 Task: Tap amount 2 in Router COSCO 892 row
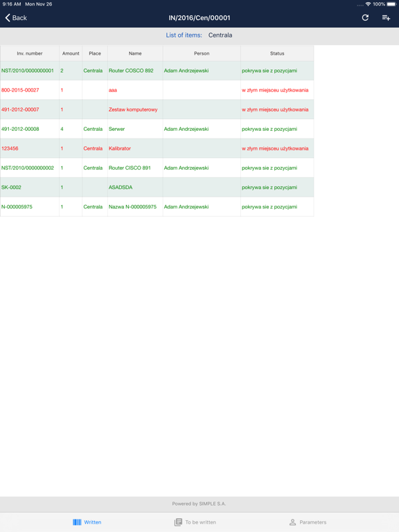(62, 71)
